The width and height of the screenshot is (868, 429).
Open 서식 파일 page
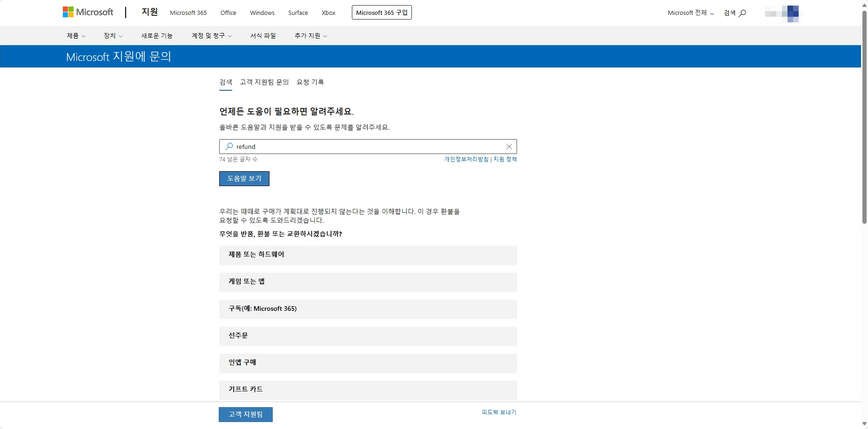click(263, 36)
